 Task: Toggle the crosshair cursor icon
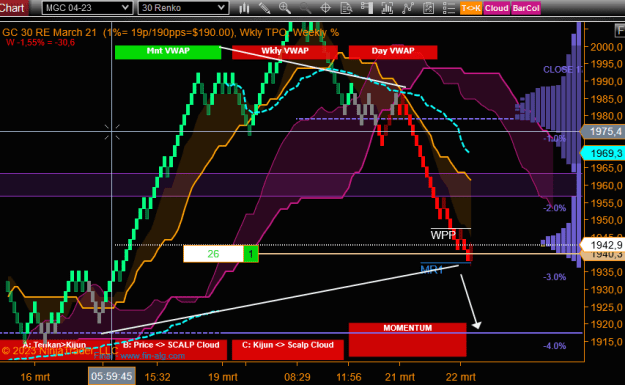point(326,8)
